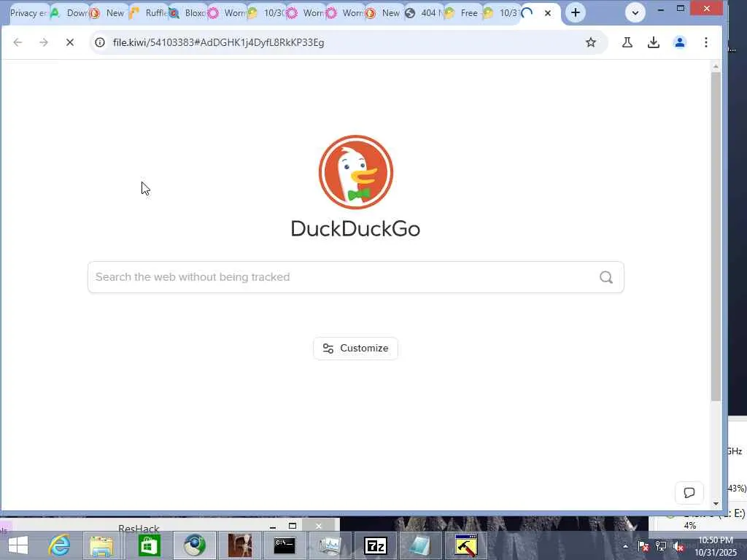Image resolution: width=747 pixels, height=560 pixels.
Task: Open the brown figure picture taskbar icon
Action: [239, 545]
